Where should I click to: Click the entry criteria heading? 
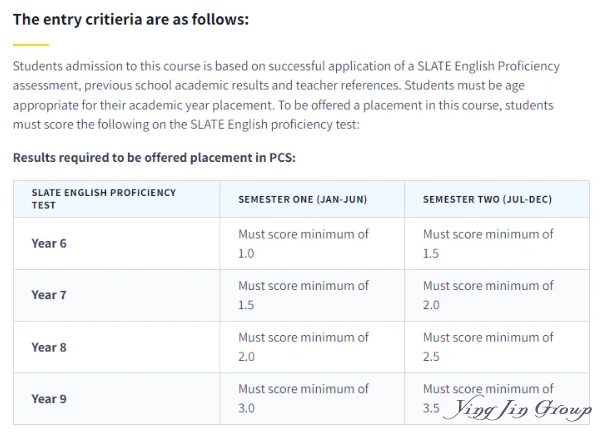[x=131, y=19]
